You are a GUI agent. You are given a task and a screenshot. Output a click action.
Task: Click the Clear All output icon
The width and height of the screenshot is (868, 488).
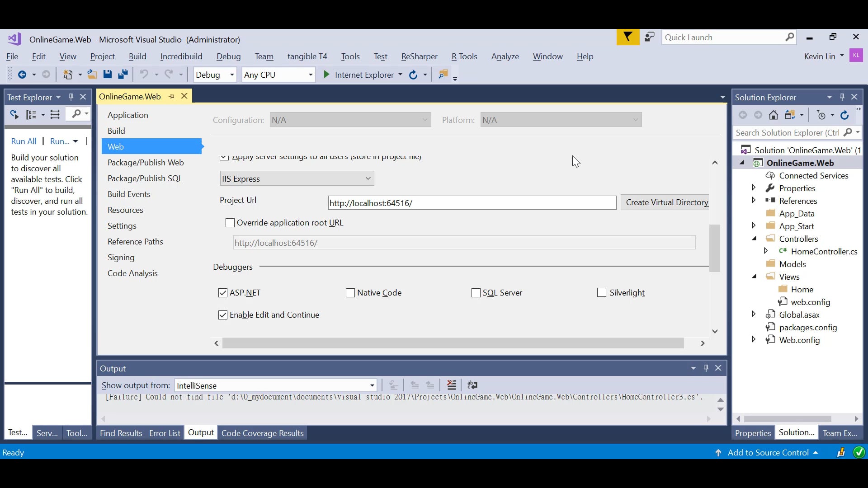pyautogui.click(x=452, y=385)
